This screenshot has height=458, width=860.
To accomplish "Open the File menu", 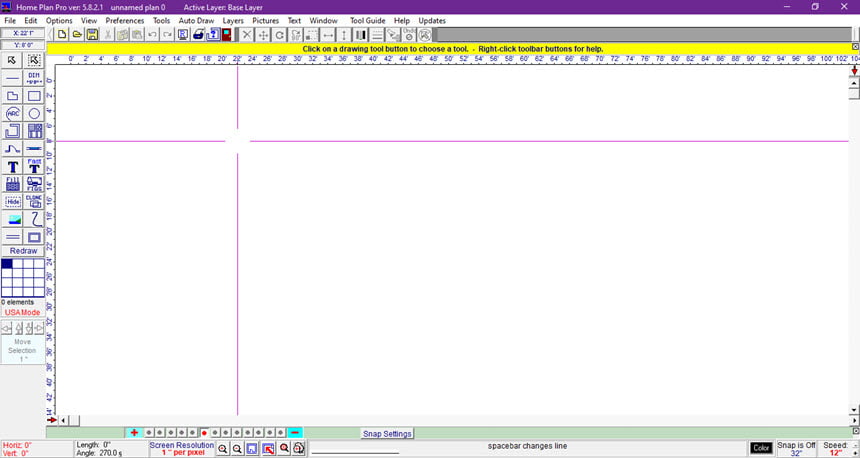I will click(x=10, y=21).
